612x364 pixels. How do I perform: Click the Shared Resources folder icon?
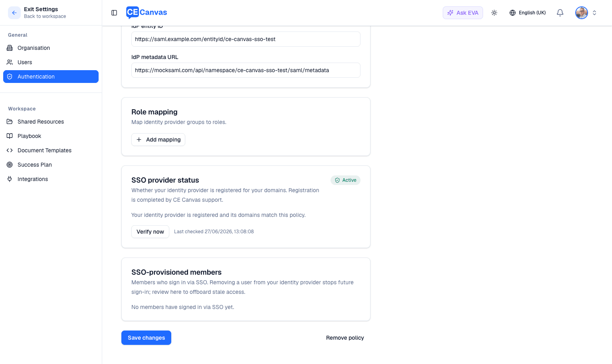tap(10, 122)
